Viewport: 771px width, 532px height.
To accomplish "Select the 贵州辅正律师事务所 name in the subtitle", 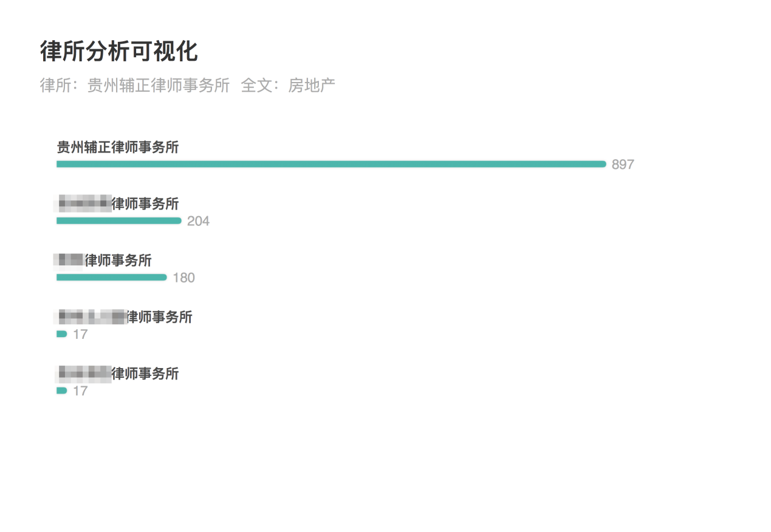I will (x=159, y=86).
